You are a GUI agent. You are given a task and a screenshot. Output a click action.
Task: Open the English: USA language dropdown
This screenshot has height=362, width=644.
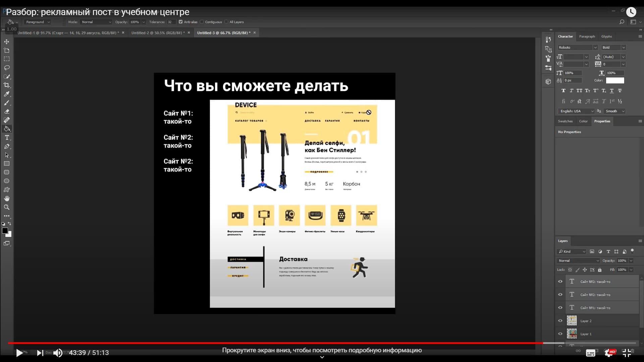tap(576, 111)
